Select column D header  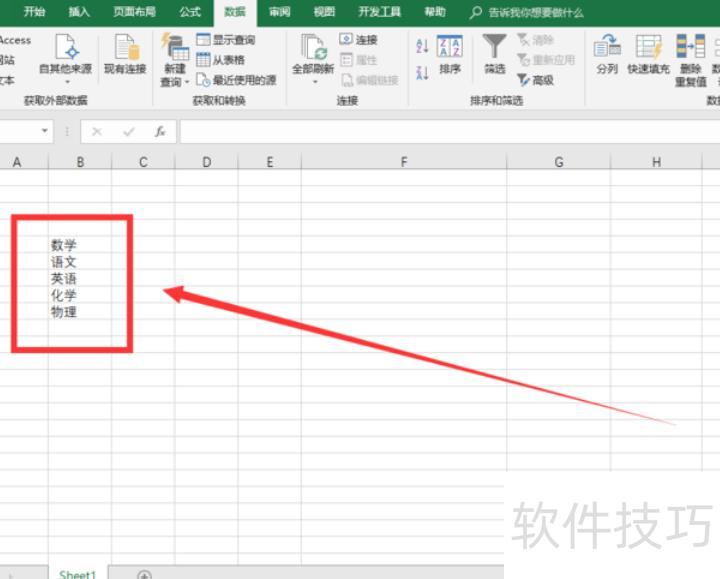pyautogui.click(x=207, y=162)
